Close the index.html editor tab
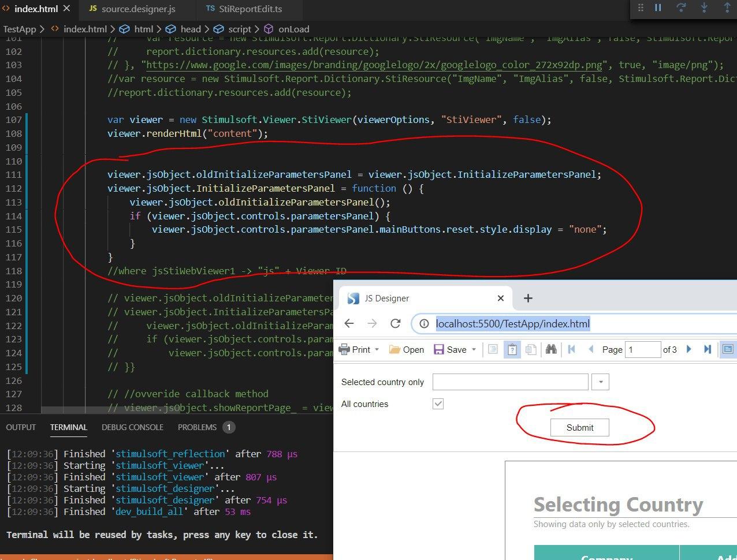The height and width of the screenshot is (560, 737). tap(66, 8)
